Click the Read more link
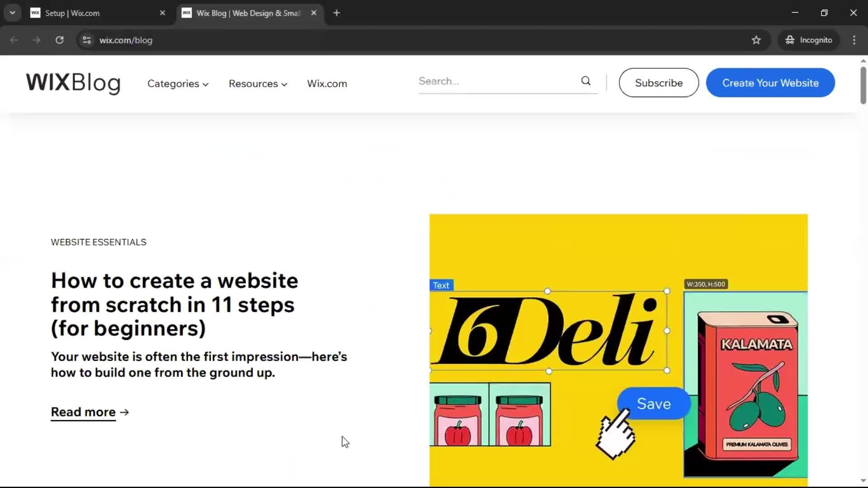Screen dimensions: 868x488 [83, 412]
